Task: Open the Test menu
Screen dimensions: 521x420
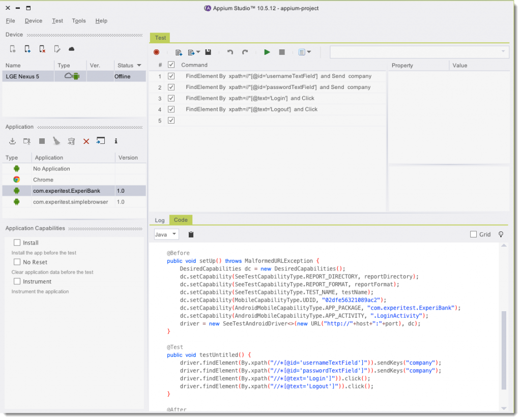Action: coord(57,21)
